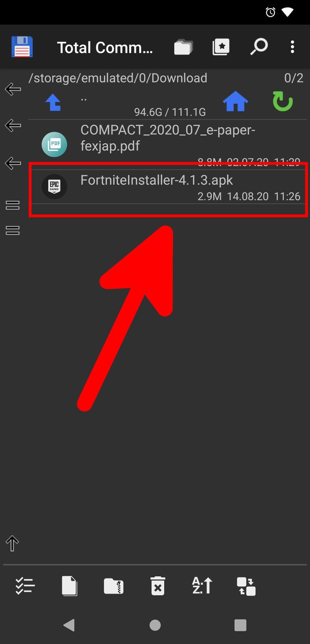
Task: Tap the Android back navigation button
Action: (69, 625)
